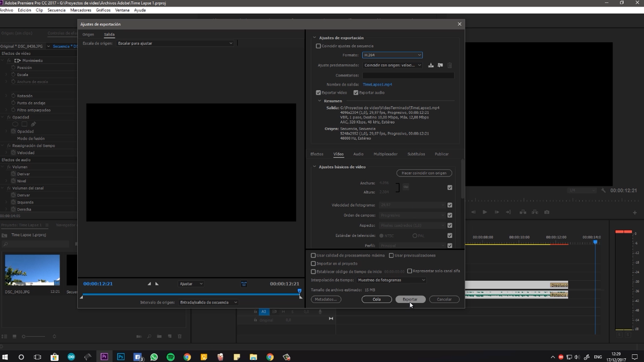This screenshot has height=362, width=644.
Task: Click the play button in the program monitor
Action: [x=485, y=212]
